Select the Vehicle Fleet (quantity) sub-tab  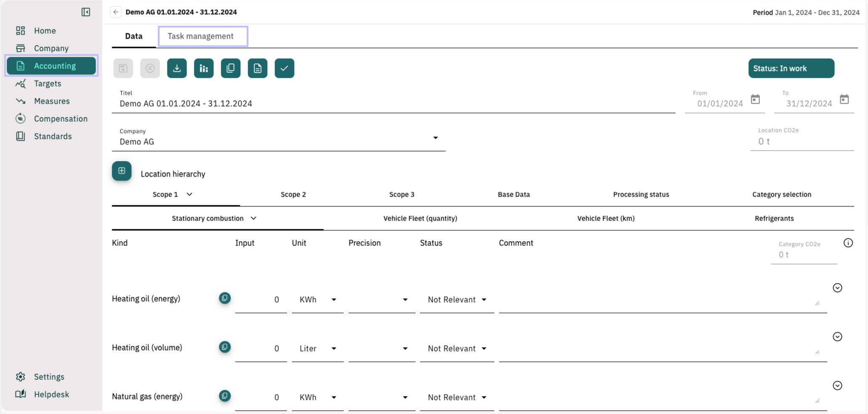(420, 218)
